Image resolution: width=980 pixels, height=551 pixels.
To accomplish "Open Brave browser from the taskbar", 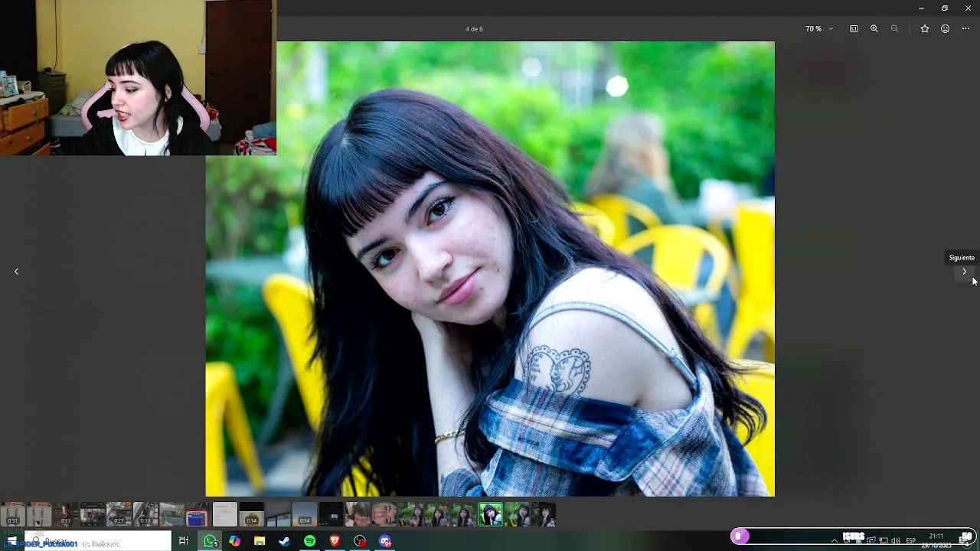I will tap(335, 541).
